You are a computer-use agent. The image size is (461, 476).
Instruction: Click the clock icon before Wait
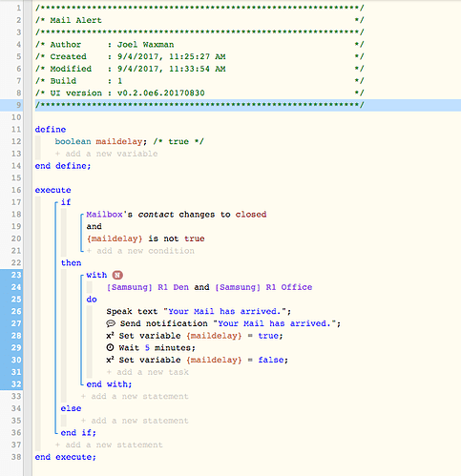coord(110,348)
